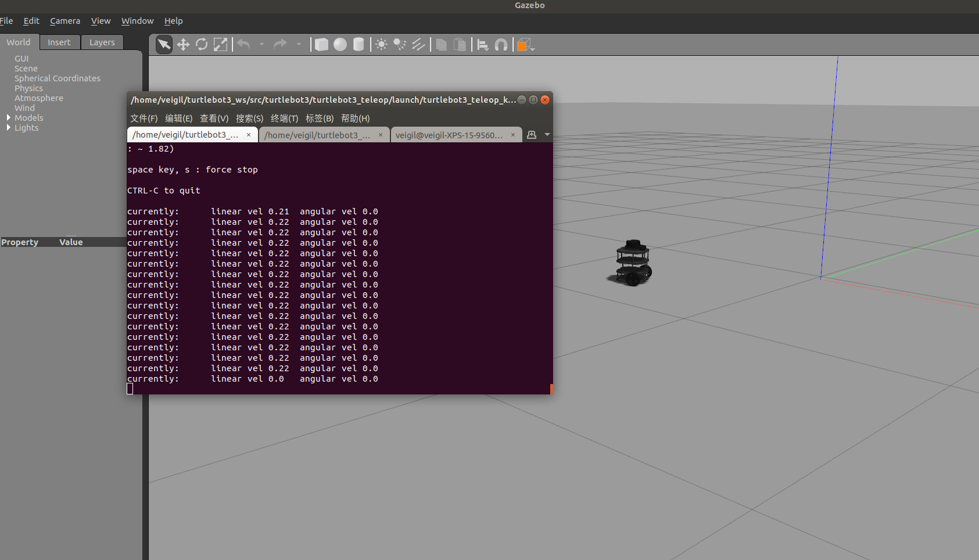Open the redo history dropdown arrow
Image resolution: width=979 pixels, height=560 pixels.
tap(299, 44)
